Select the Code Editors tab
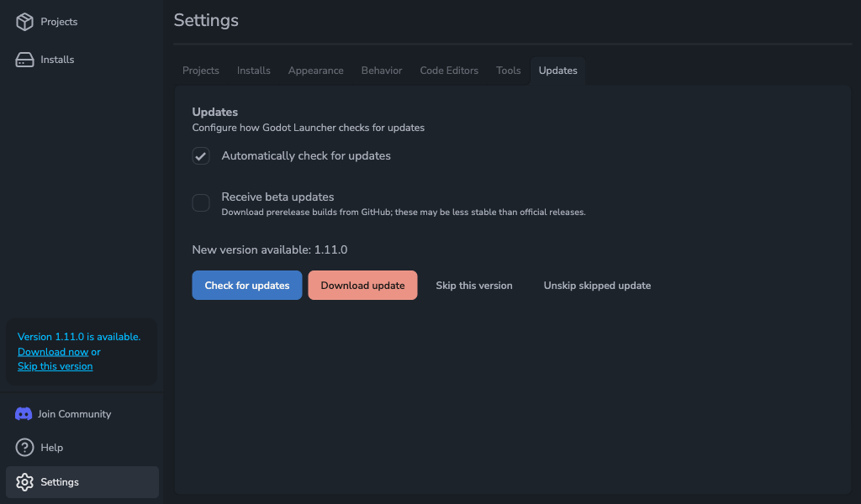 [449, 71]
